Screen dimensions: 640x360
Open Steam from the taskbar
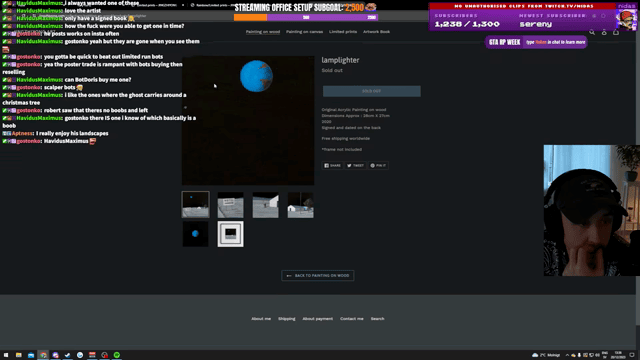pyautogui.click(x=68, y=355)
